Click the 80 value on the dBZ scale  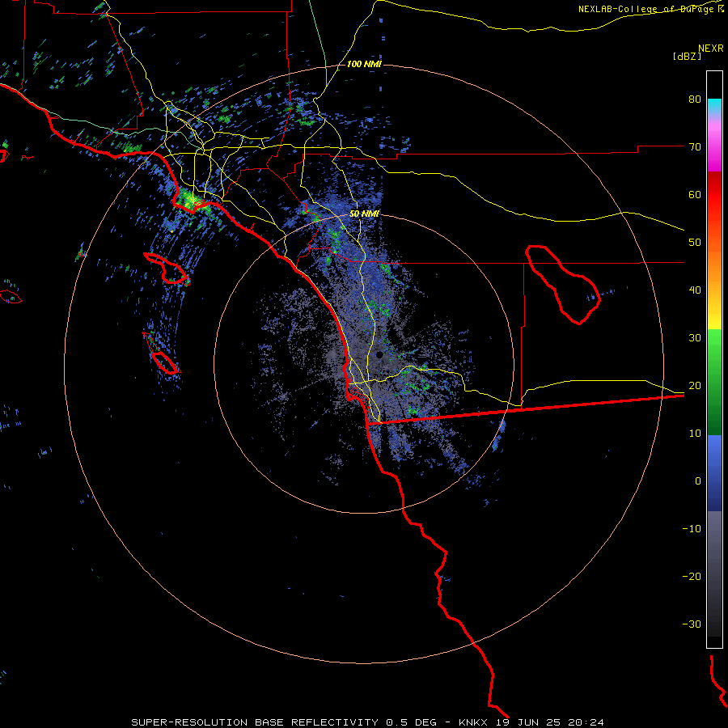click(695, 99)
